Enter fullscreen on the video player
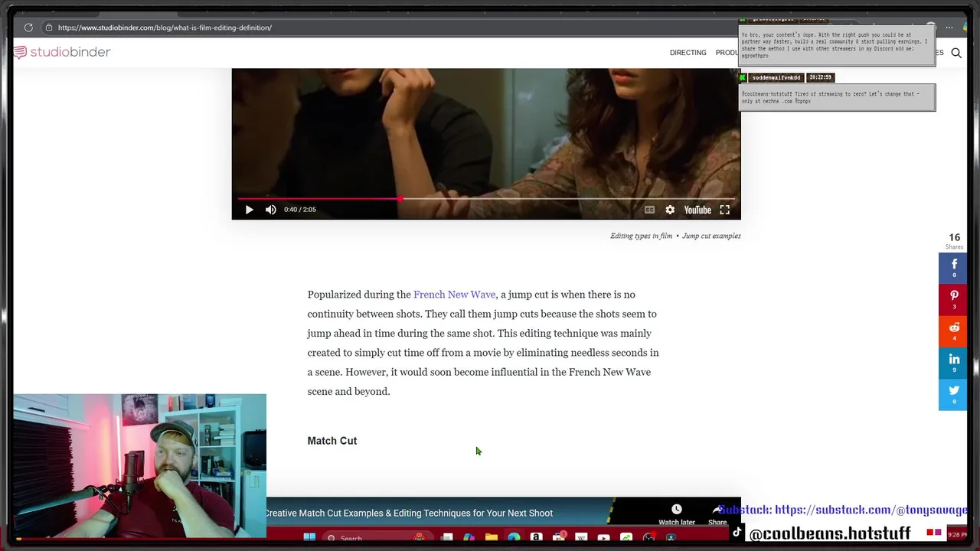 coord(724,210)
